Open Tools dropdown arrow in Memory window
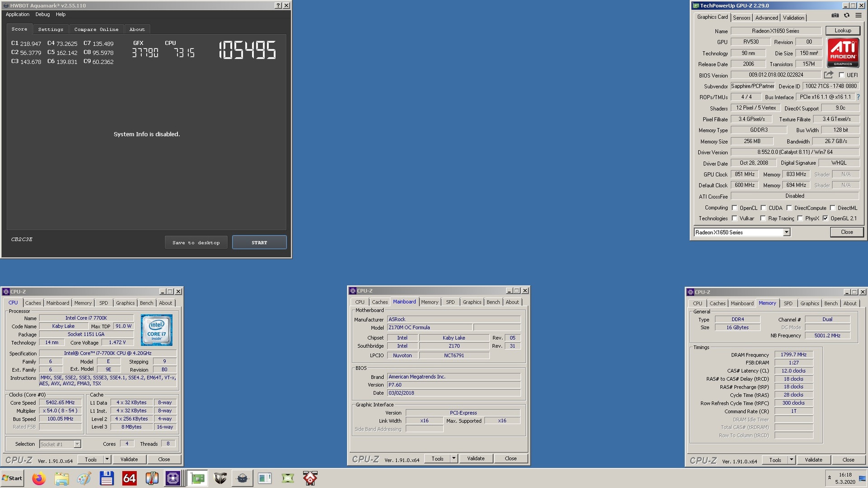This screenshot has width=868, height=488. click(792, 460)
